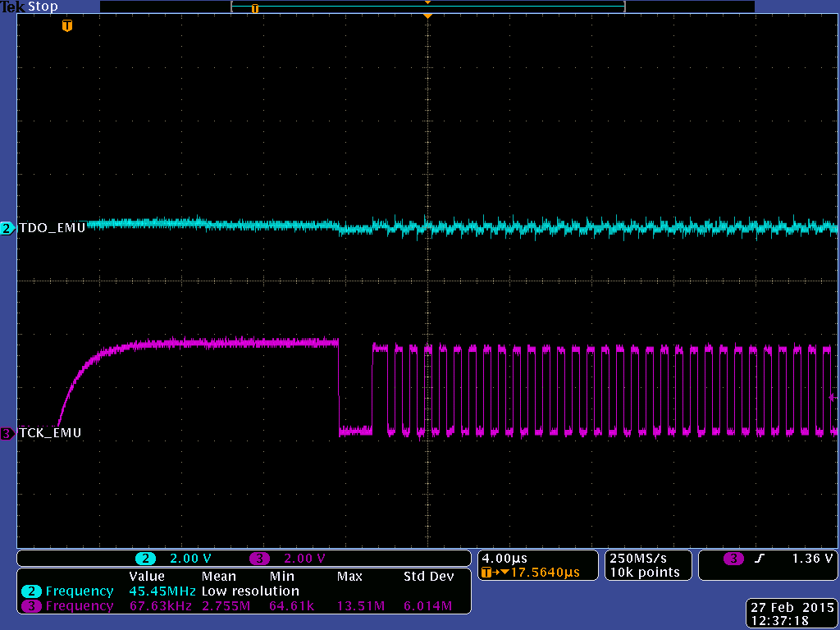Viewport: 840px width, 630px height.
Task: Click the orange center trigger triangle at top of graticule
Action: [x=427, y=16]
